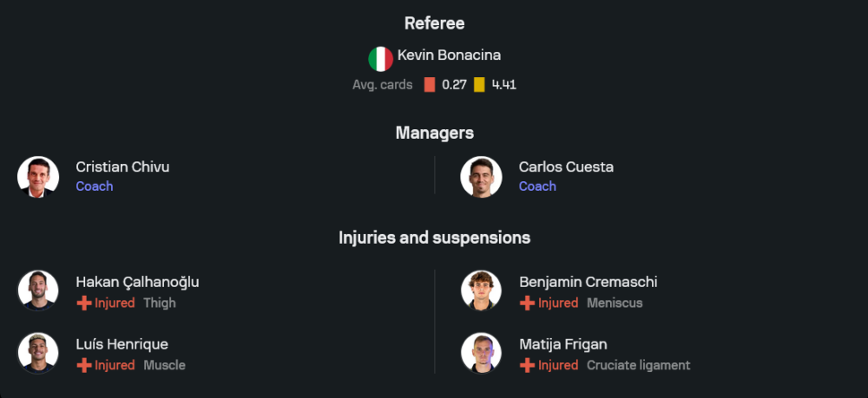
Task: Select the Carlos Cuesta manager name
Action: coord(566,167)
